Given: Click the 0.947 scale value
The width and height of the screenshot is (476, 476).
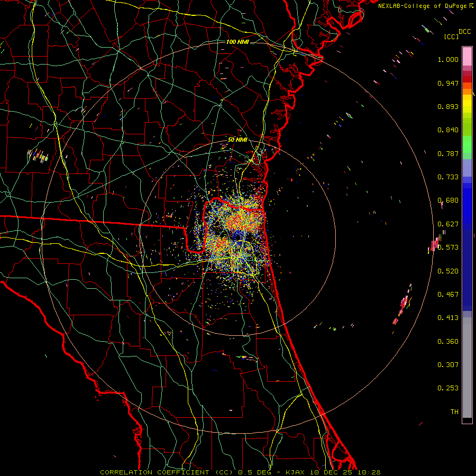Looking at the screenshot, I should point(448,83).
